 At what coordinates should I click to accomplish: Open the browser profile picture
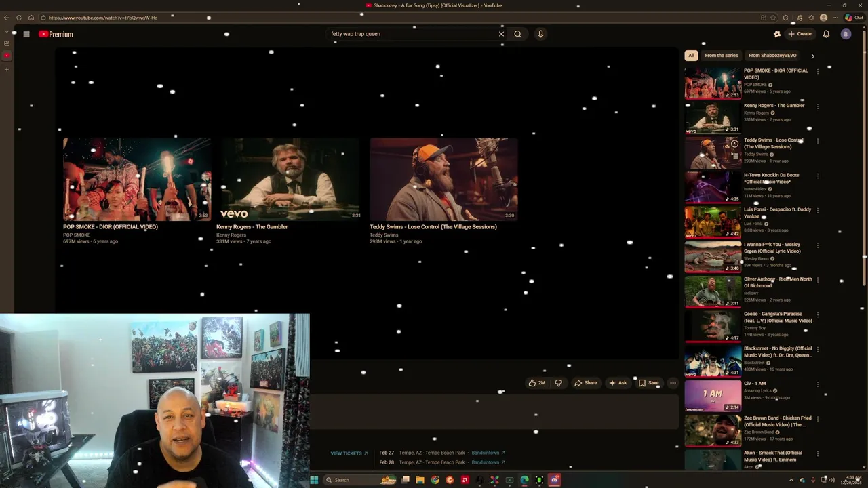[823, 18]
